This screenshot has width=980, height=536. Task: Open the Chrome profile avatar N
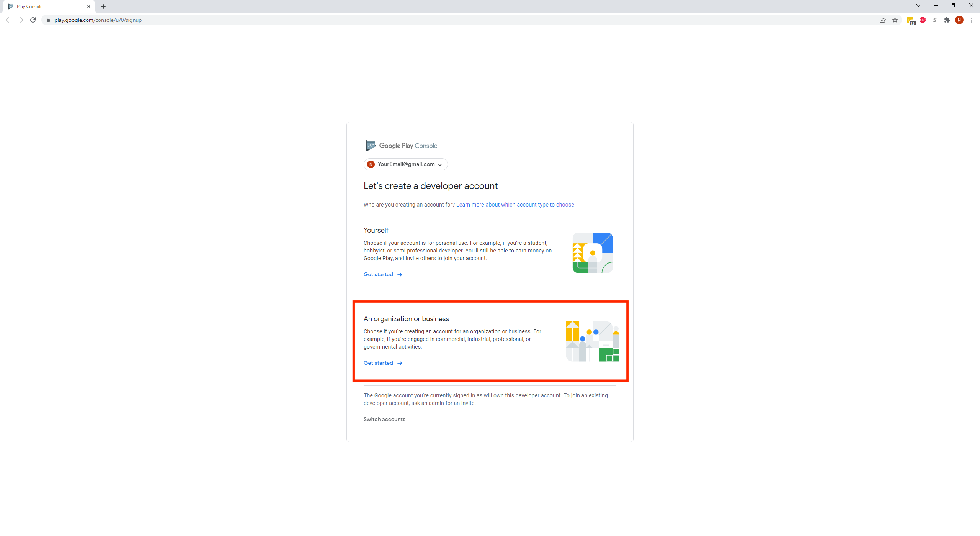(959, 20)
